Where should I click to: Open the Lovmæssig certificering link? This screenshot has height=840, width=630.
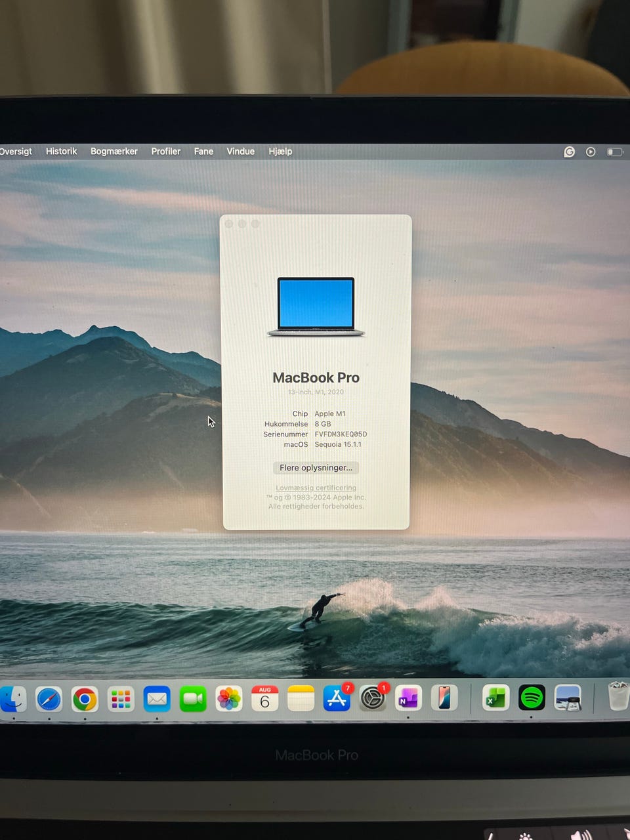tap(316, 488)
